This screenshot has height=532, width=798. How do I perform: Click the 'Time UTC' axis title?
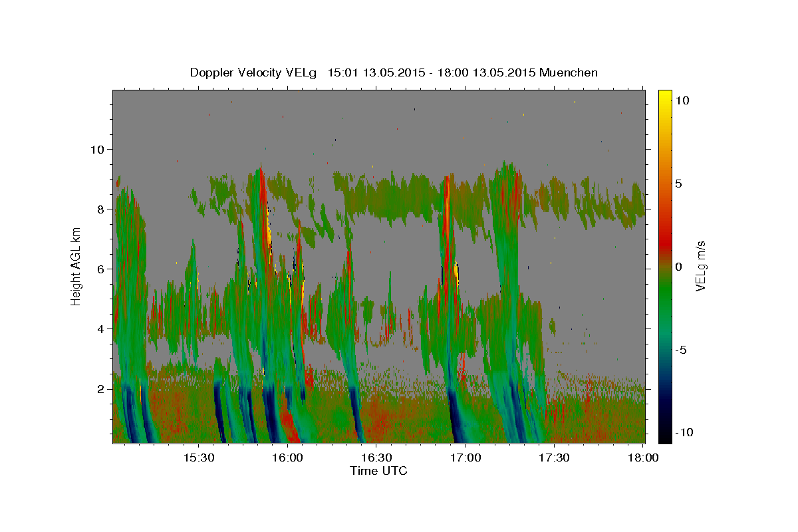pyautogui.click(x=378, y=471)
